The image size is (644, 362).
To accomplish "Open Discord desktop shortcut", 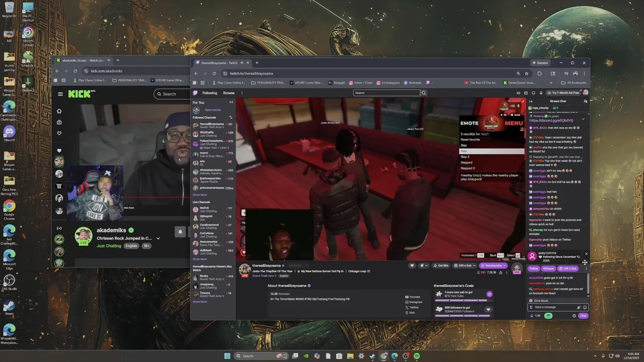I will (x=9, y=133).
